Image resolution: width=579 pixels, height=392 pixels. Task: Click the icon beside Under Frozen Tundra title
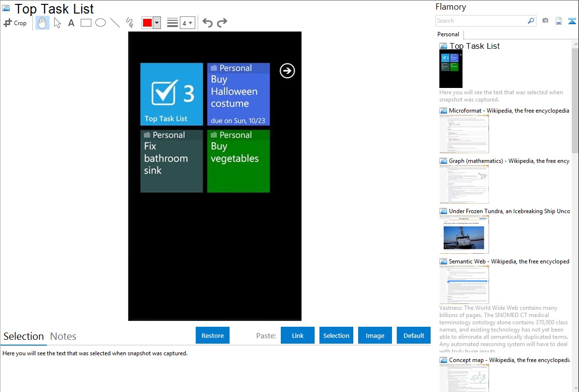[x=443, y=211]
